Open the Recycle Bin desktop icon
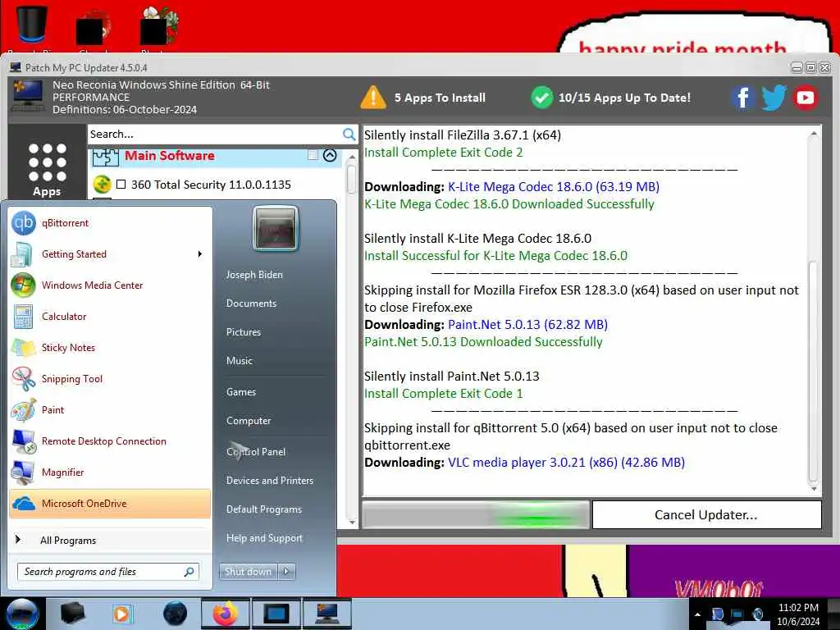Image resolution: width=840 pixels, height=630 pixels. click(x=31, y=24)
